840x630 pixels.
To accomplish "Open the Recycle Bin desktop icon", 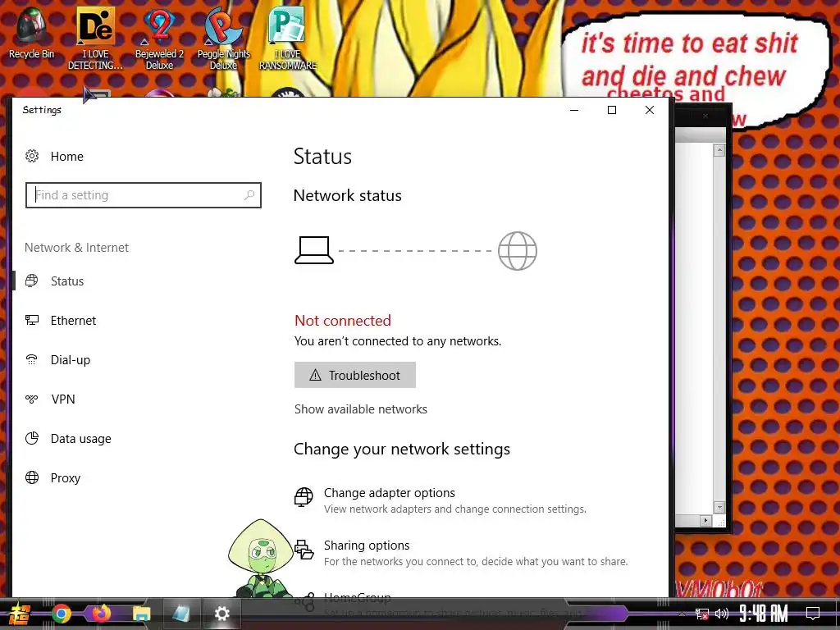I will (32, 33).
